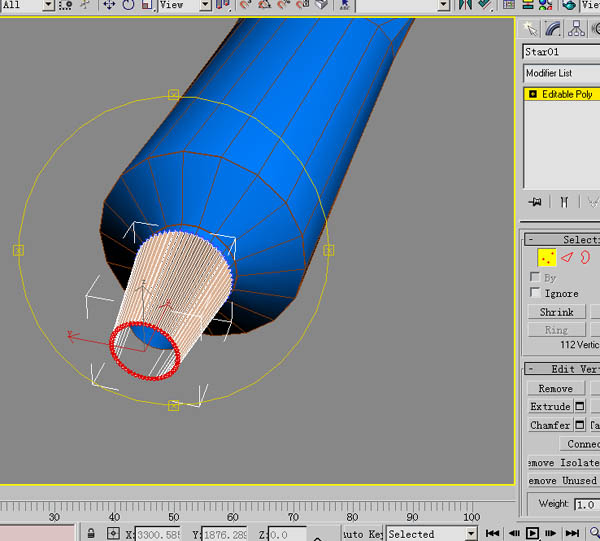Expand the View coordinate system dropdown

coord(205,5)
